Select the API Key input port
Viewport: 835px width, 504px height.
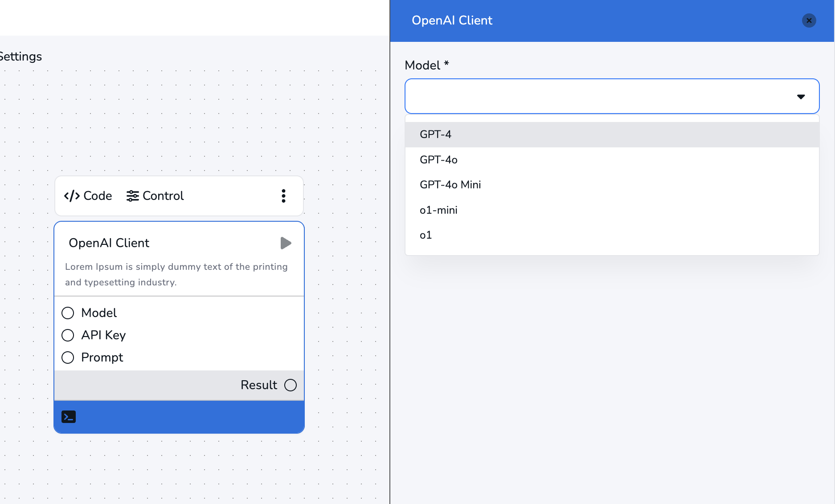click(68, 335)
